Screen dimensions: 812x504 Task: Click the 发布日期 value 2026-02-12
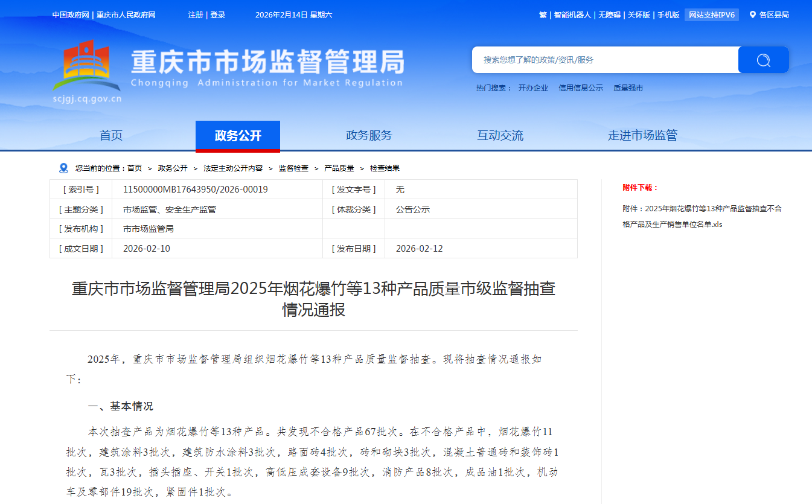[420, 249]
